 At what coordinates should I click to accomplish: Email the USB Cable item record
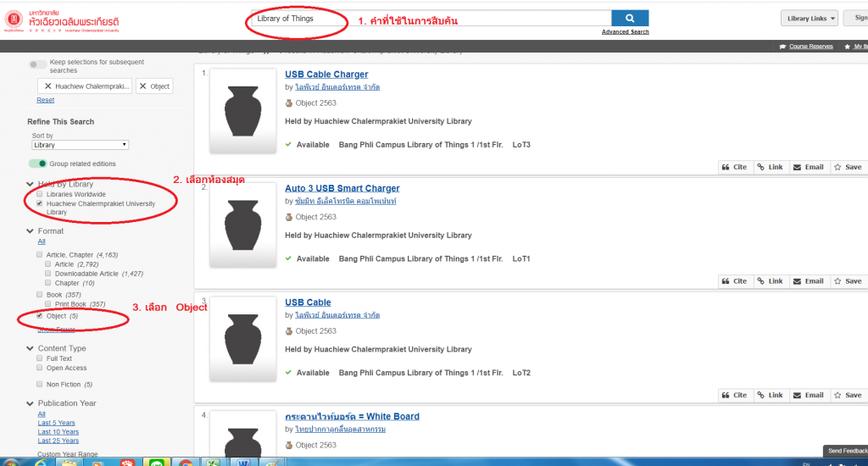point(808,395)
